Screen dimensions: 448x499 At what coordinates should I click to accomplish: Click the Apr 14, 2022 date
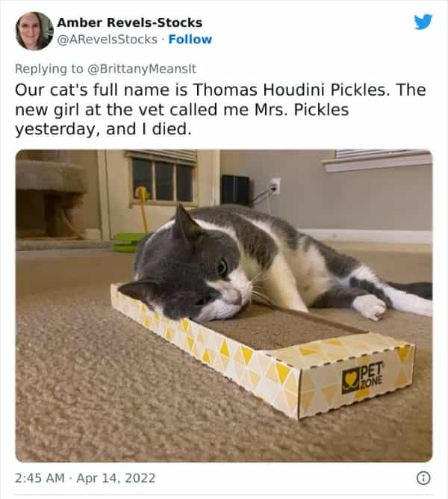(x=116, y=478)
